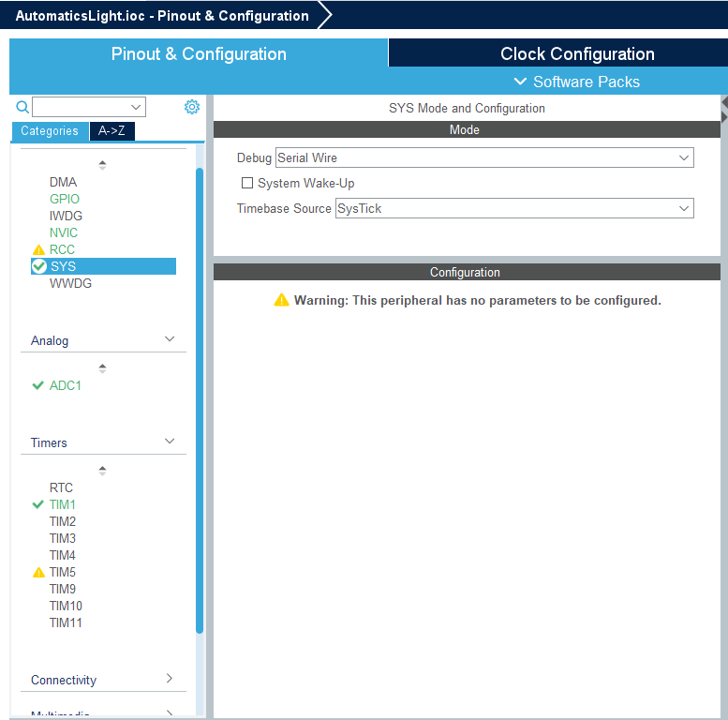The height and width of the screenshot is (720, 728).
Task: Collapse the Analog category
Action: pyautogui.click(x=170, y=339)
